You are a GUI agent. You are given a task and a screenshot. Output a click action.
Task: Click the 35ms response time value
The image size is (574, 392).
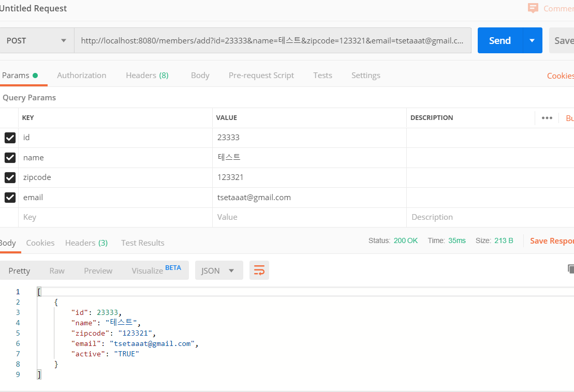pos(457,240)
